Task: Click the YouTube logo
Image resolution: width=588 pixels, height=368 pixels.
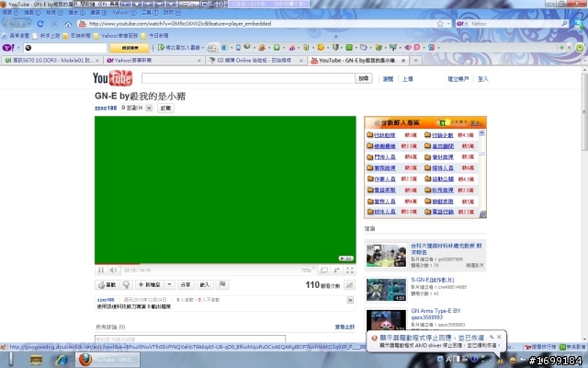Action: [x=112, y=78]
